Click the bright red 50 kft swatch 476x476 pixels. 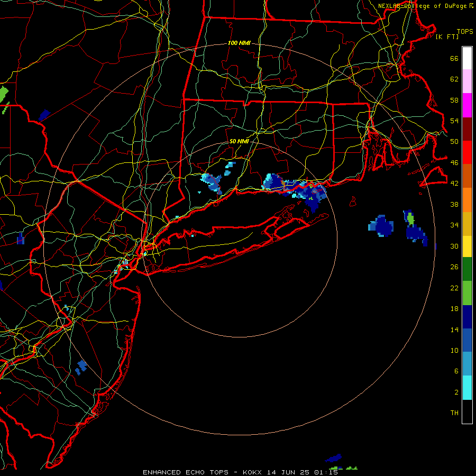click(x=467, y=152)
